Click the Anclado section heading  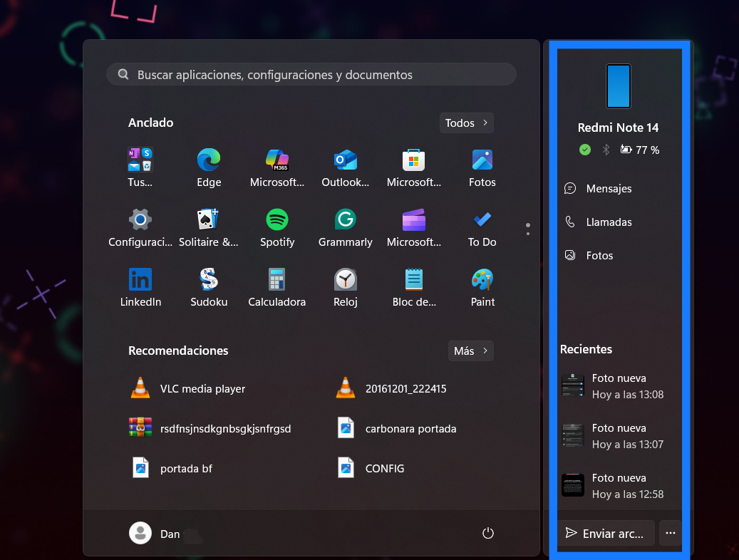click(x=151, y=123)
